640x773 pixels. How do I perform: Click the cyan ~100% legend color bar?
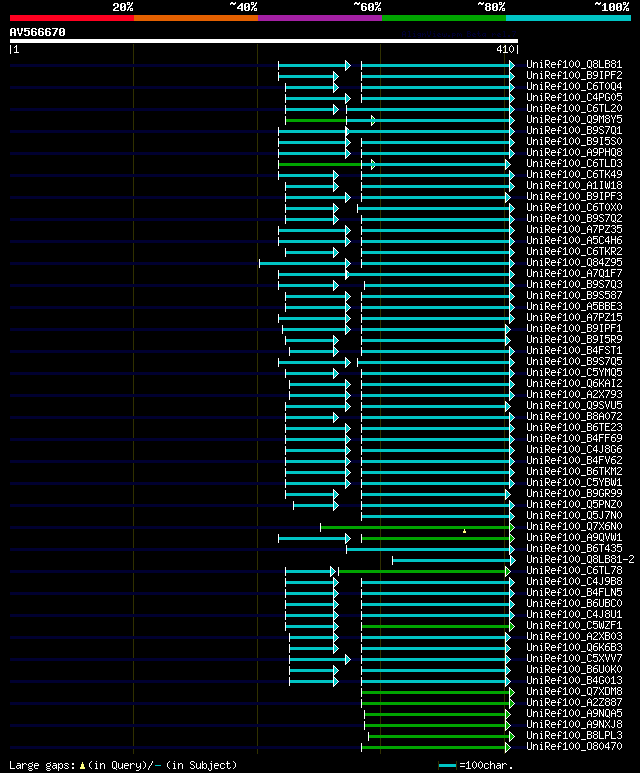click(569, 18)
